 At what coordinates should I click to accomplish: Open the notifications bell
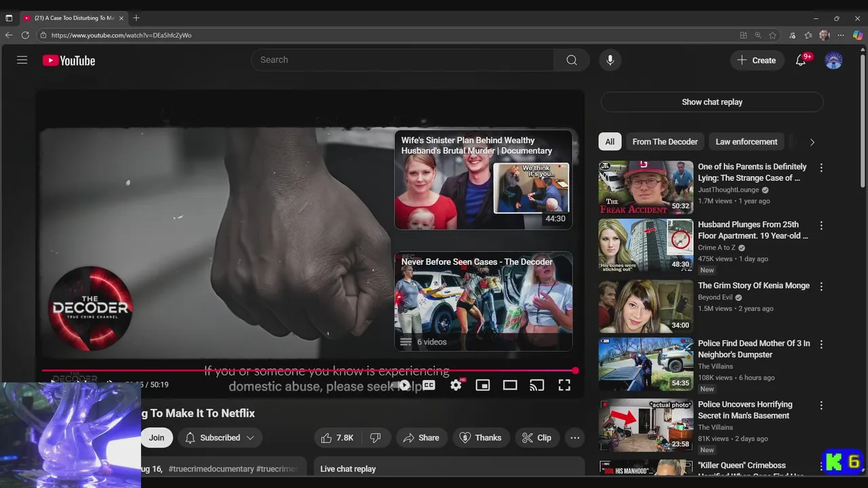click(x=801, y=60)
